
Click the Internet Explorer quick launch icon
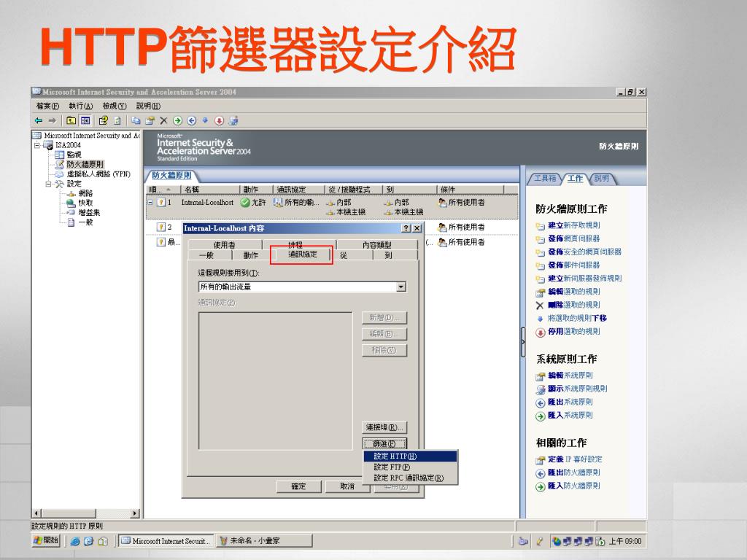coord(75,542)
